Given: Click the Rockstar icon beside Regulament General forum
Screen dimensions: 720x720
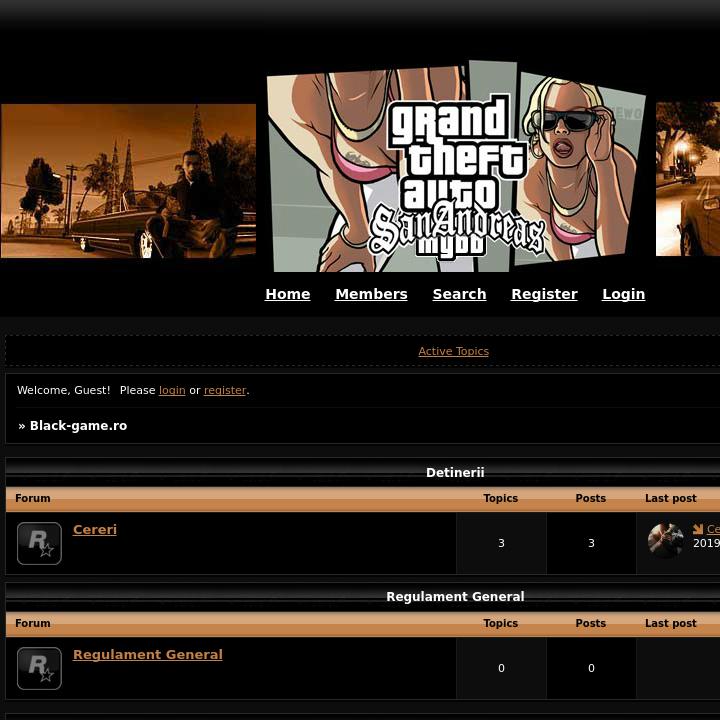Looking at the screenshot, I should coord(39,668).
